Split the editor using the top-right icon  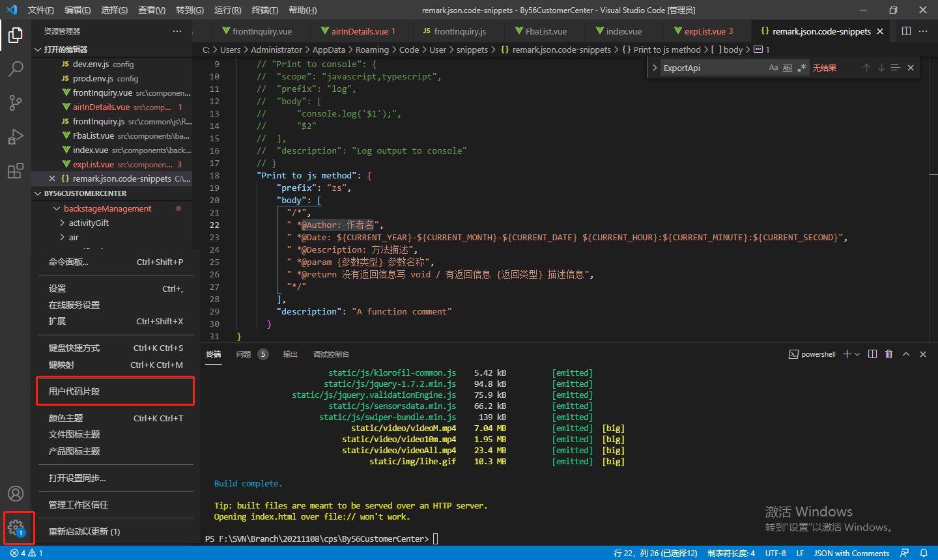point(906,31)
